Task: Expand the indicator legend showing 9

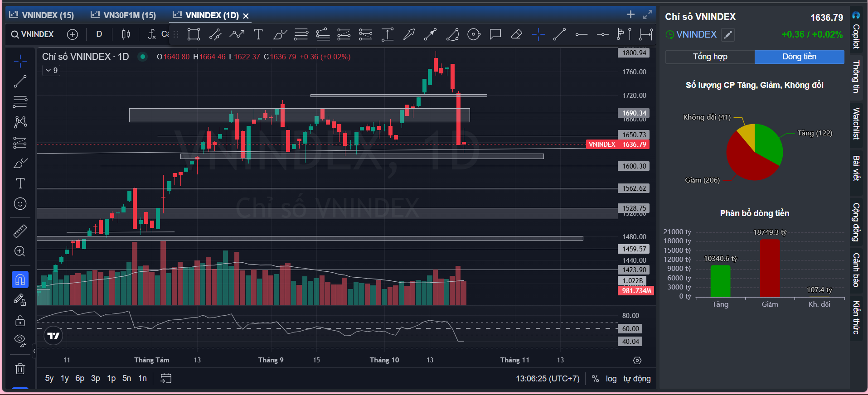Action: coord(52,70)
